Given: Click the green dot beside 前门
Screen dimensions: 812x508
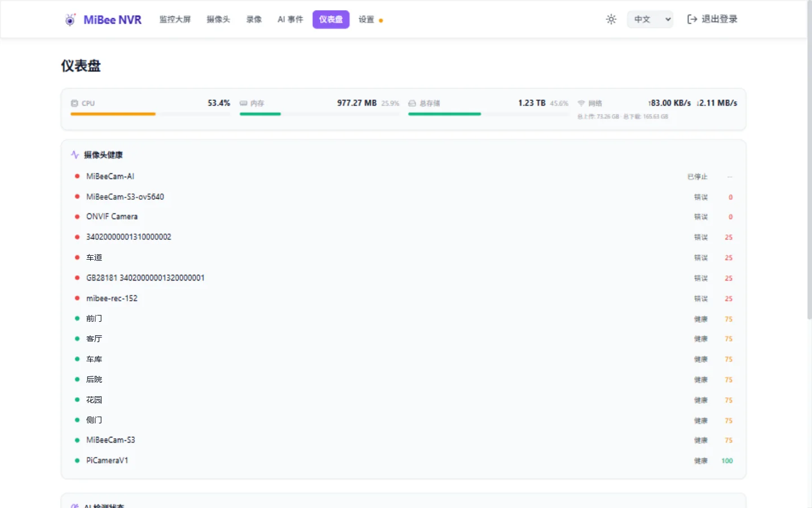Looking at the screenshot, I should point(77,318).
